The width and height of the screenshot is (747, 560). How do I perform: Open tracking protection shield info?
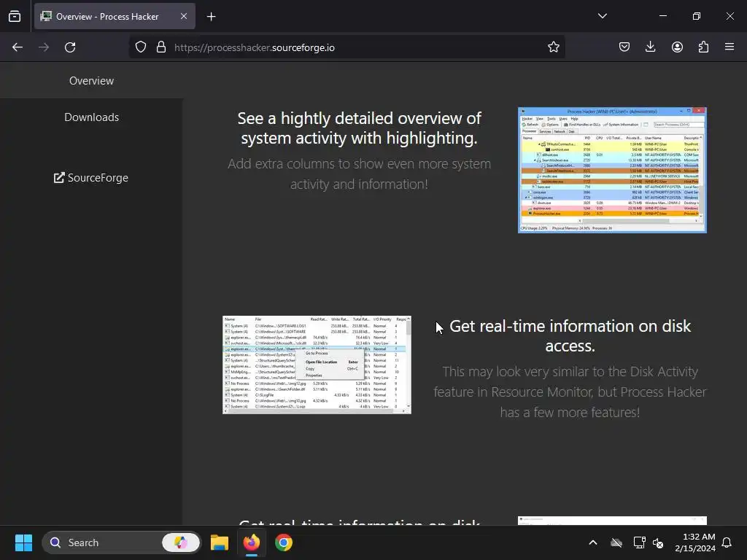click(141, 47)
